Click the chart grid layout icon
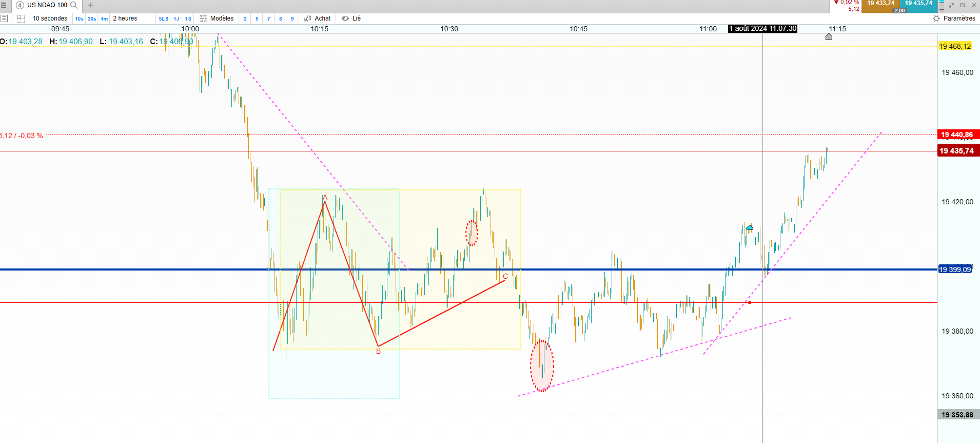 (x=21, y=18)
